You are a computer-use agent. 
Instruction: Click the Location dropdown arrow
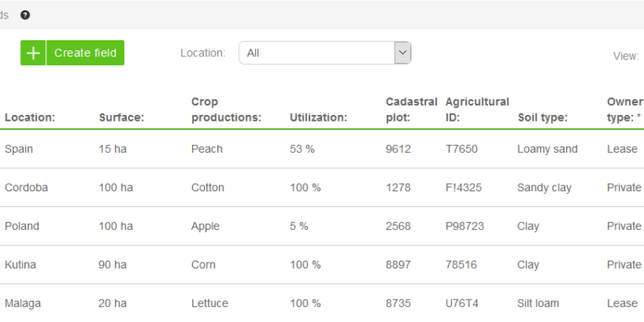[x=402, y=53]
